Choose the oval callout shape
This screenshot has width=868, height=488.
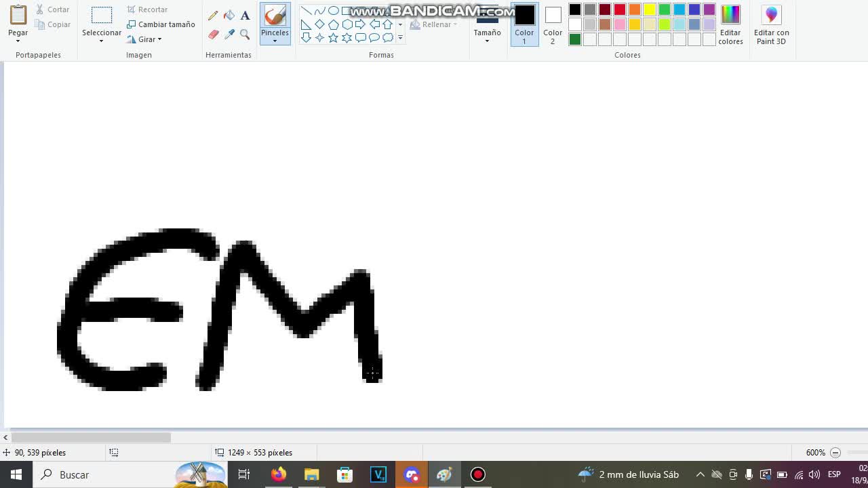tap(374, 38)
